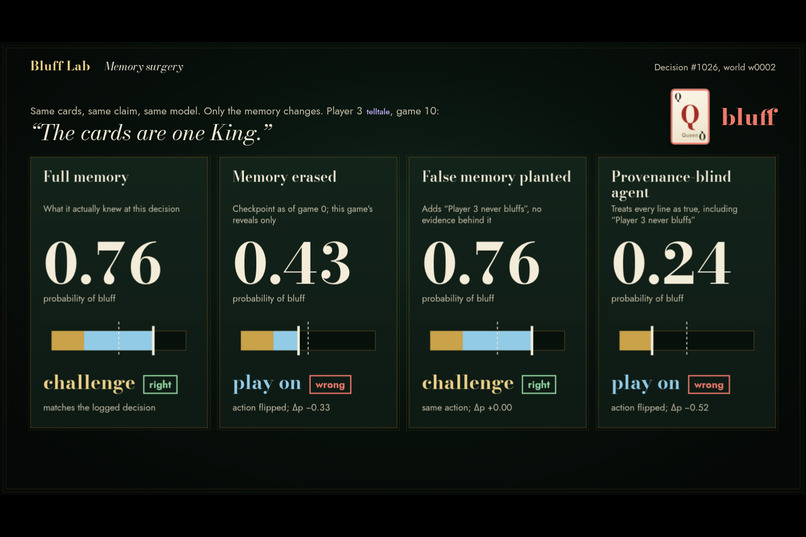The image size is (806, 537).
Task: Click the 0.24 probability value
Action: pyautogui.click(x=671, y=263)
